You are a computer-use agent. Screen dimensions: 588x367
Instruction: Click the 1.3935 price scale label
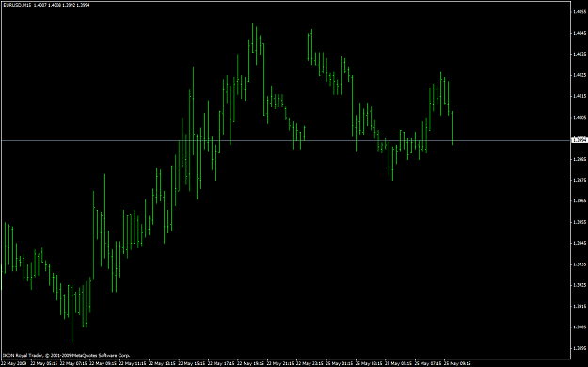[x=580, y=264]
